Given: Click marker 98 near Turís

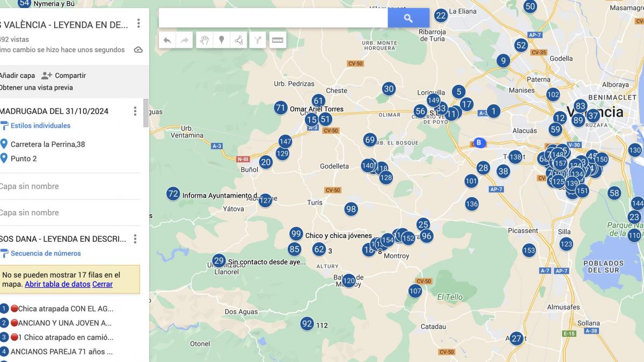Looking at the screenshot, I should (x=351, y=209).
